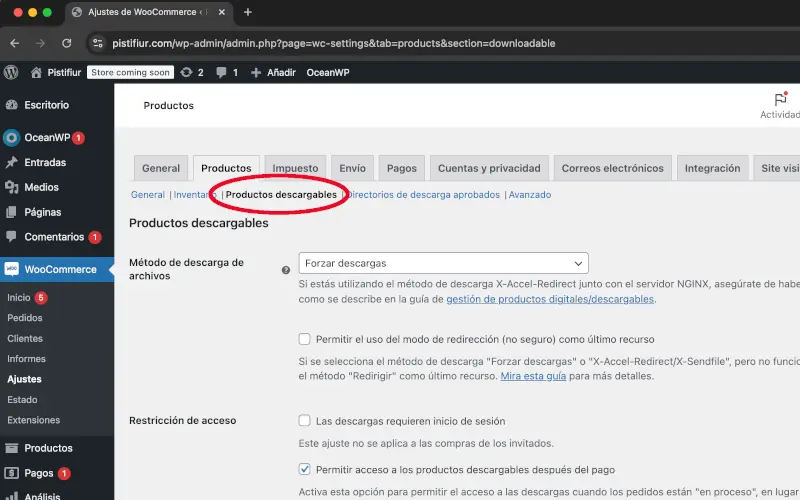Open the Forzar descargas dropdown
The image size is (800, 500).
tap(443, 263)
